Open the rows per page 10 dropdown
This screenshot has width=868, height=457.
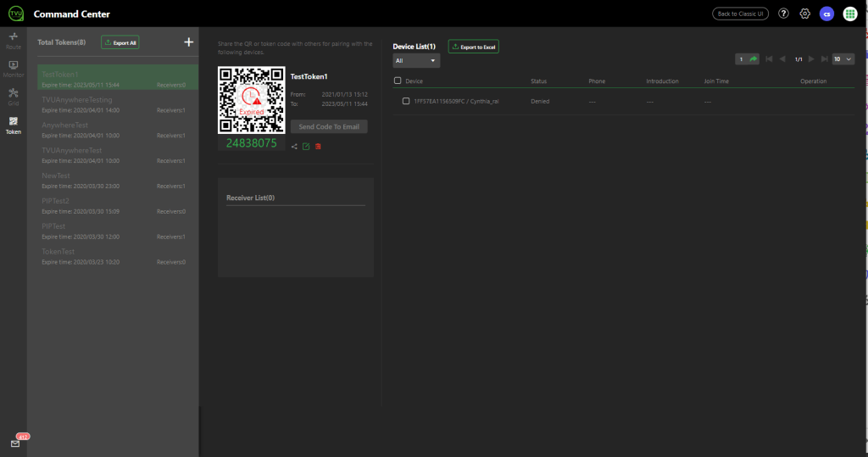[x=843, y=59]
